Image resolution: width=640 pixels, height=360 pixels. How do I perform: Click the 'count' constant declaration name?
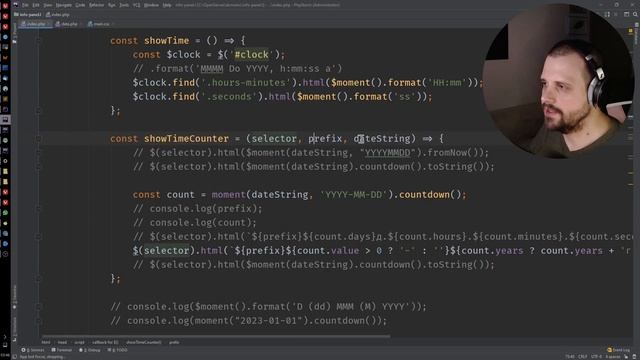click(x=180, y=194)
